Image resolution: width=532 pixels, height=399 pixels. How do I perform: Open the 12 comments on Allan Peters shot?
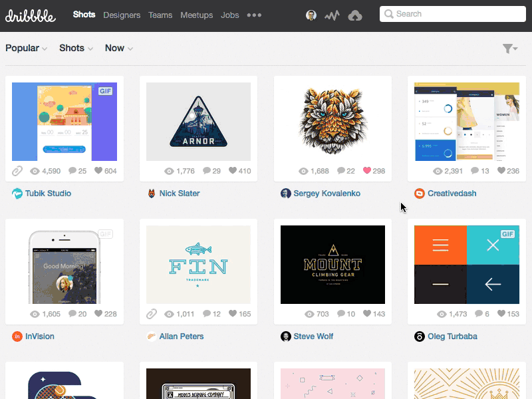click(211, 314)
